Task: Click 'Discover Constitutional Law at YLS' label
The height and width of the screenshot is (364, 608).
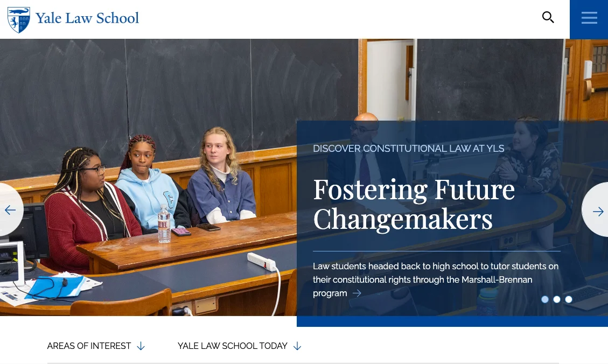Action: click(x=409, y=149)
